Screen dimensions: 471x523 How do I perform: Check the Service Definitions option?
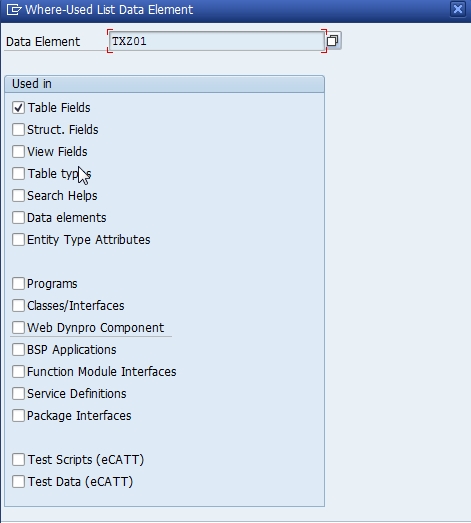point(18,394)
